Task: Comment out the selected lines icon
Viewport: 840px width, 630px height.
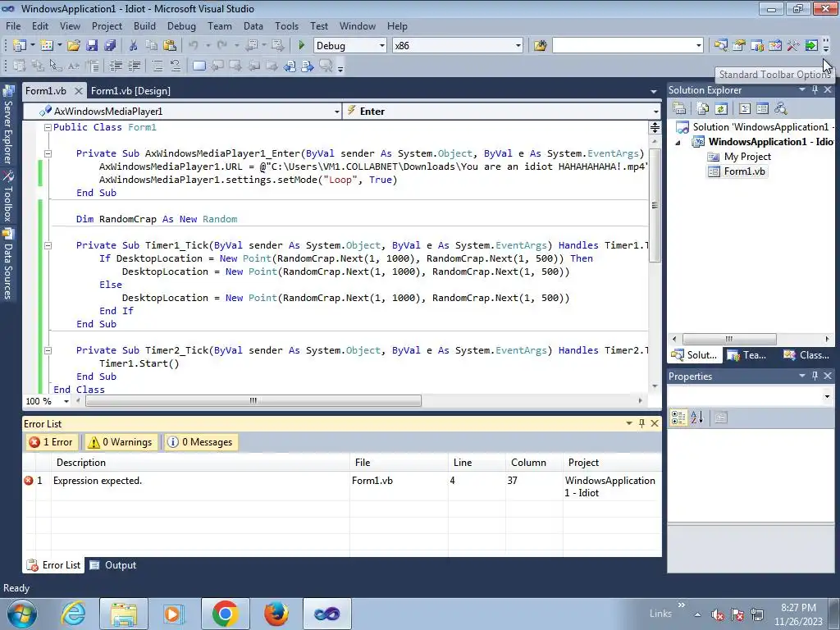Action: point(157,66)
